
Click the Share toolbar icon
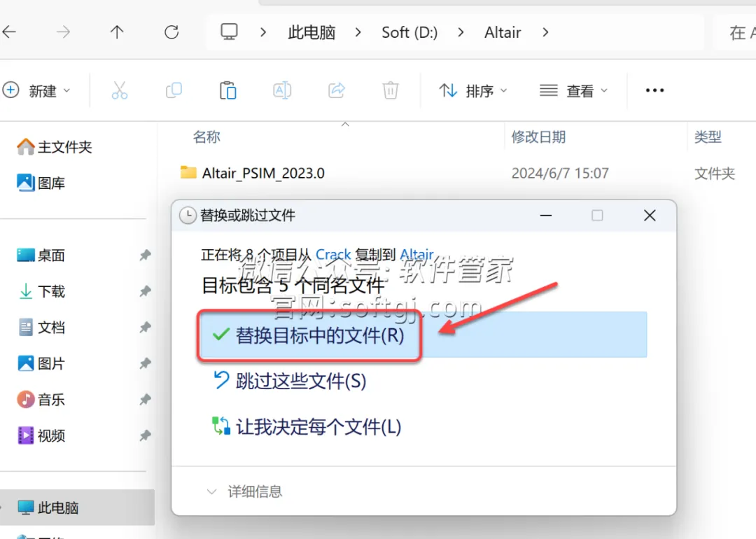(x=337, y=90)
